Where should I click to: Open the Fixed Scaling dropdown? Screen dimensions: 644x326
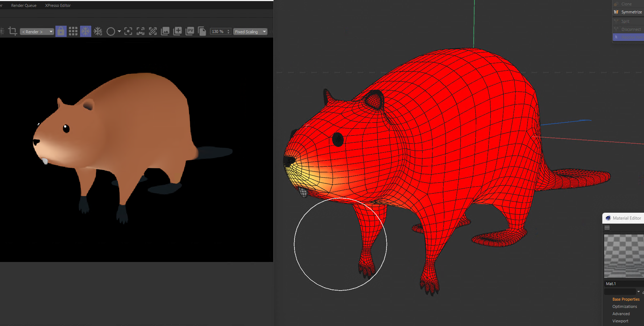point(250,32)
